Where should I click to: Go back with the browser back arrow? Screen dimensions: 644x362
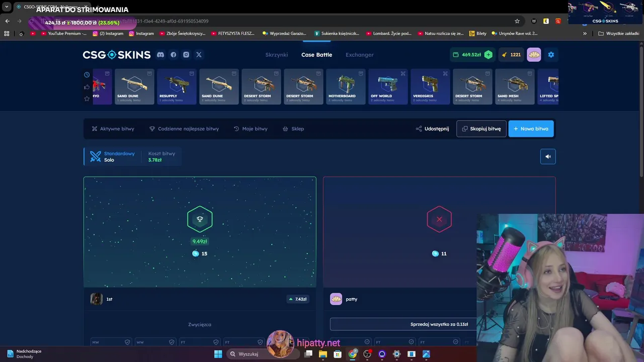(7, 21)
